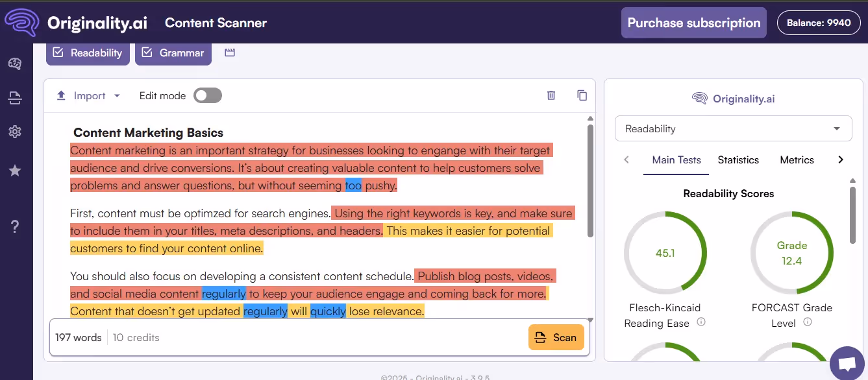Select the Main Tests tab
Image resolution: width=868 pixels, height=380 pixels.
[x=676, y=160]
